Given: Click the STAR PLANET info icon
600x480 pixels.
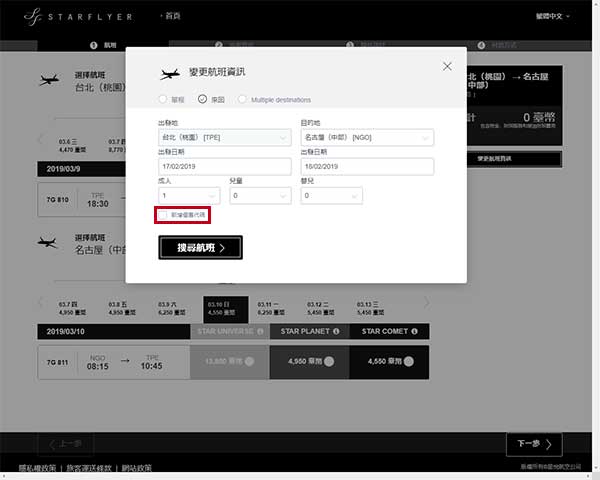Looking at the screenshot, I should point(337,331).
